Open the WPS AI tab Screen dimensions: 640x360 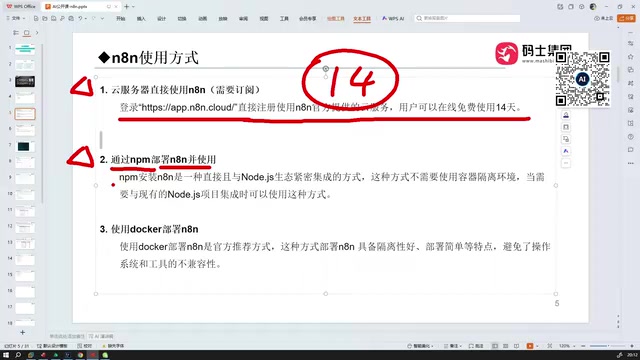393,18
